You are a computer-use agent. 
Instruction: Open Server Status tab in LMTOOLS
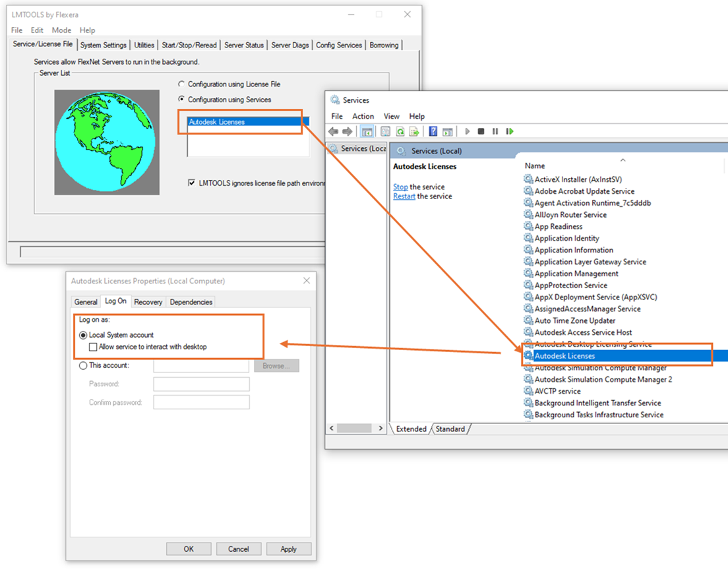click(244, 45)
